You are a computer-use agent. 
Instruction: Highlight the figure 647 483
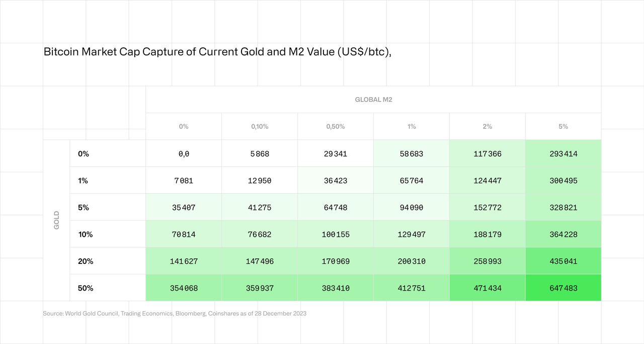tap(563, 288)
